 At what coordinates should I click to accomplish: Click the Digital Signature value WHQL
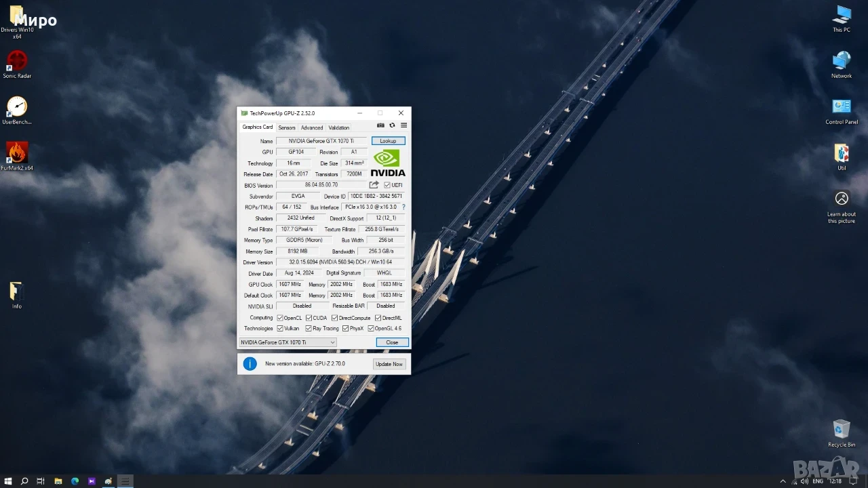(384, 273)
